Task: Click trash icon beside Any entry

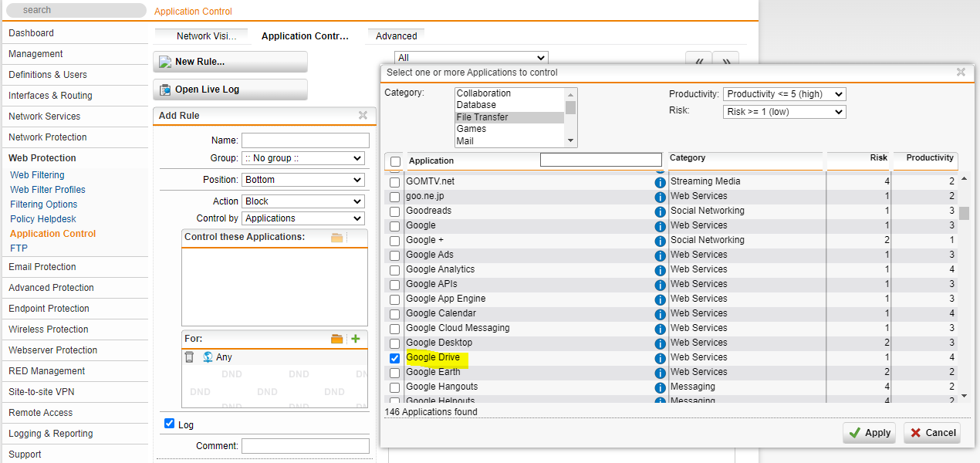Action: (190, 357)
